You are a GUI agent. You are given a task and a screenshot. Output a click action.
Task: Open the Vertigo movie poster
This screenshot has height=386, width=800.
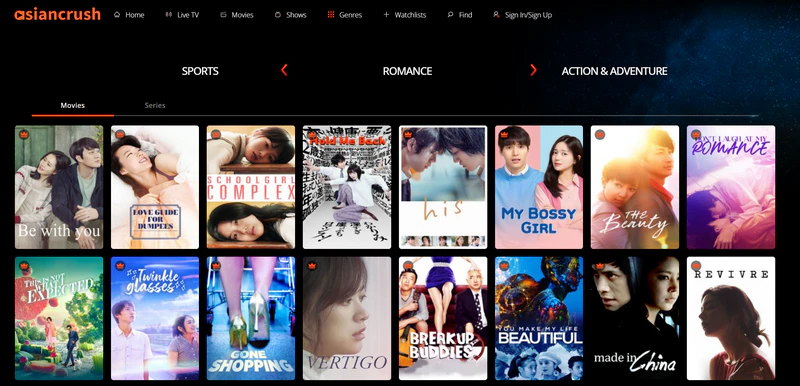(347, 318)
